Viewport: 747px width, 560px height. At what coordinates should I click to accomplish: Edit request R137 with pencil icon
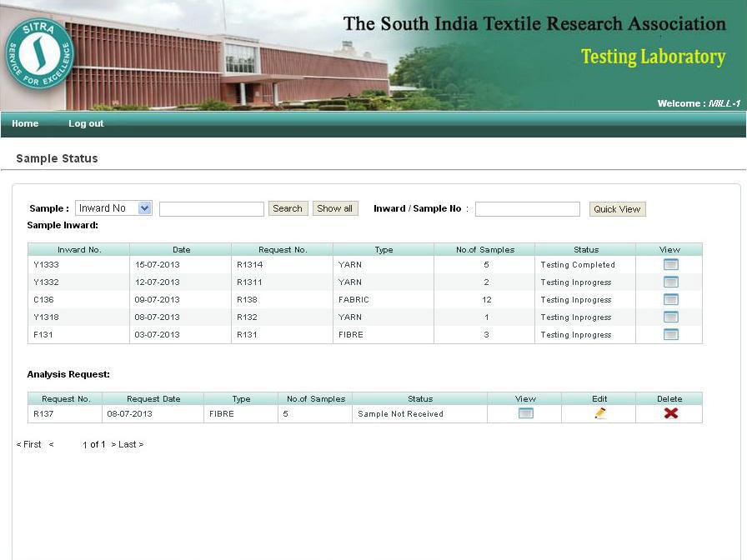point(600,413)
